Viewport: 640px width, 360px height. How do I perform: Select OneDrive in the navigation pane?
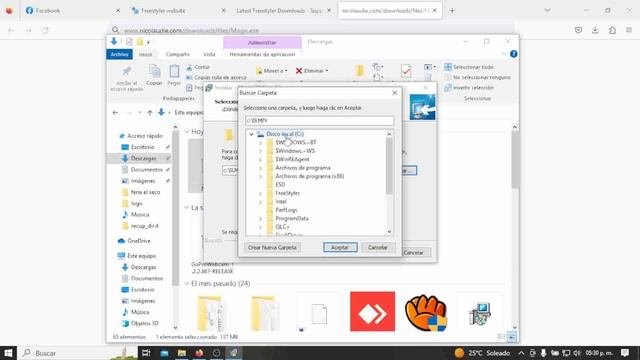click(138, 241)
